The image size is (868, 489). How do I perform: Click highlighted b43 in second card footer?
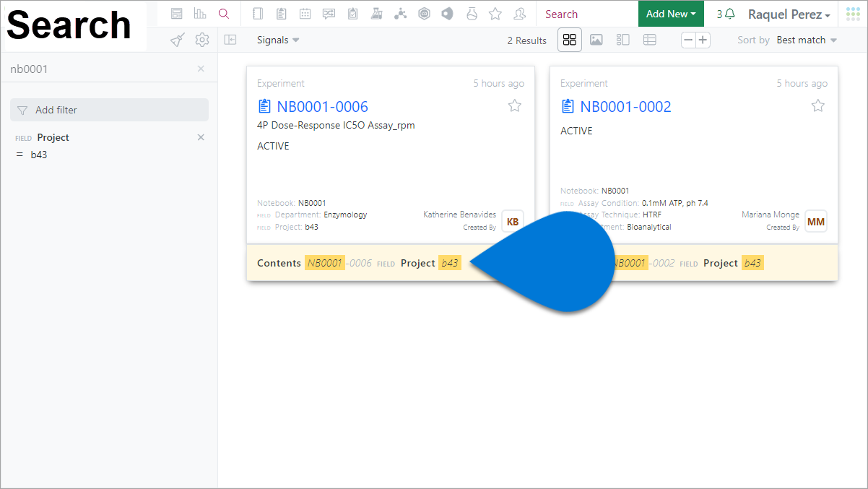[752, 263]
